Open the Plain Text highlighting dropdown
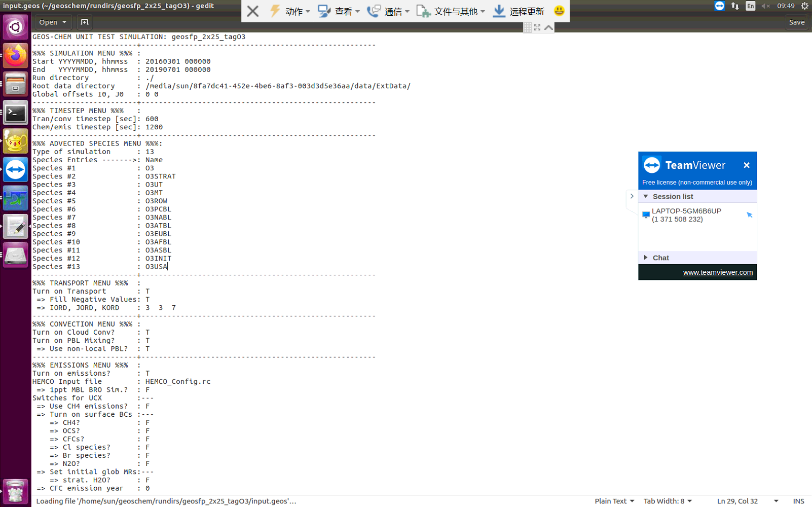 tap(614, 501)
